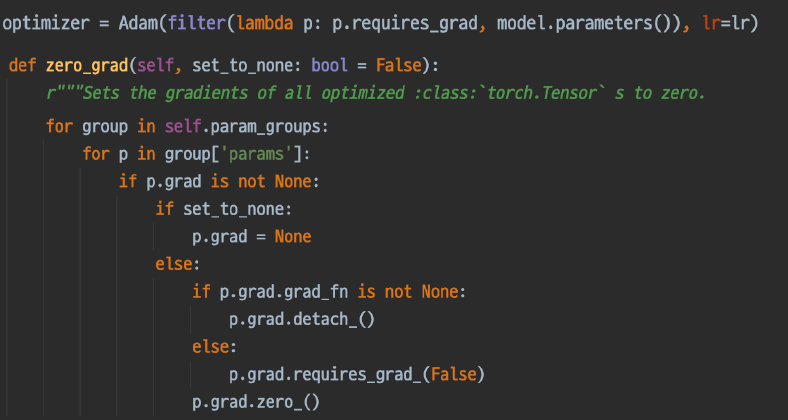Click p.grad.grad_fn in the condition

point(284,291)
